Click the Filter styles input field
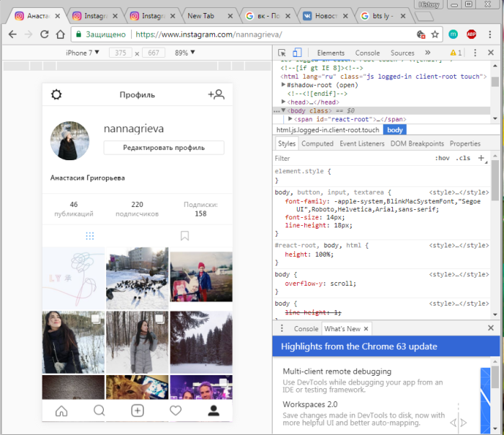This screenshot has width=504, height=435. pyautogui.click(x=352, y=158)
